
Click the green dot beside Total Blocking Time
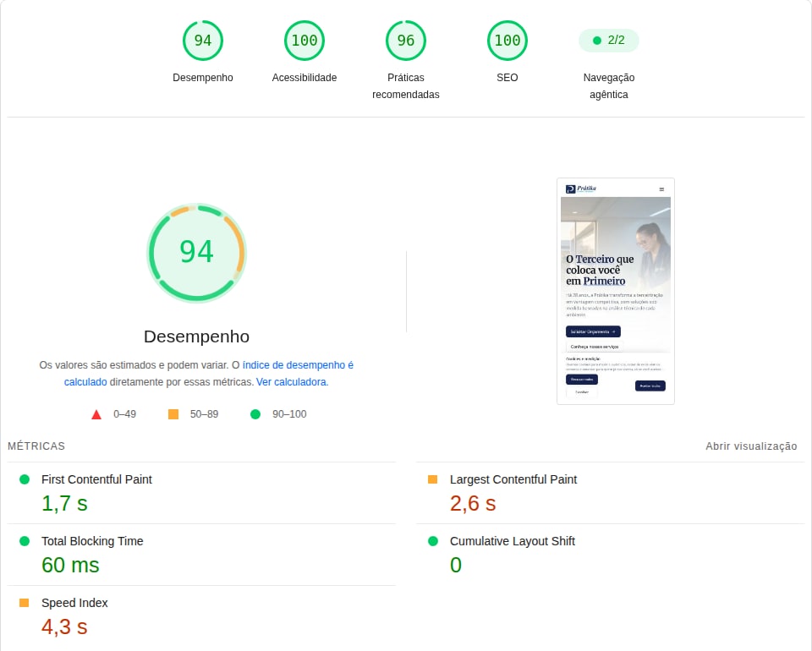[x=25, y=541]
